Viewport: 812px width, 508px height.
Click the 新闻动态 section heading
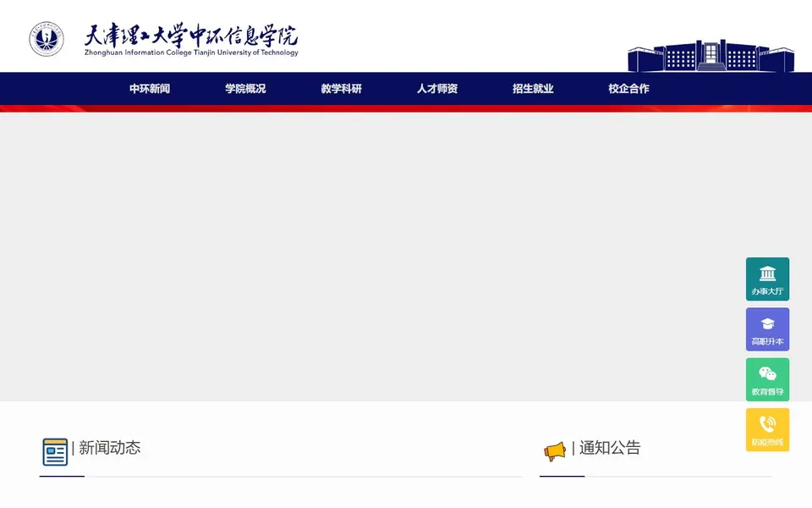(x=110, y=448)
